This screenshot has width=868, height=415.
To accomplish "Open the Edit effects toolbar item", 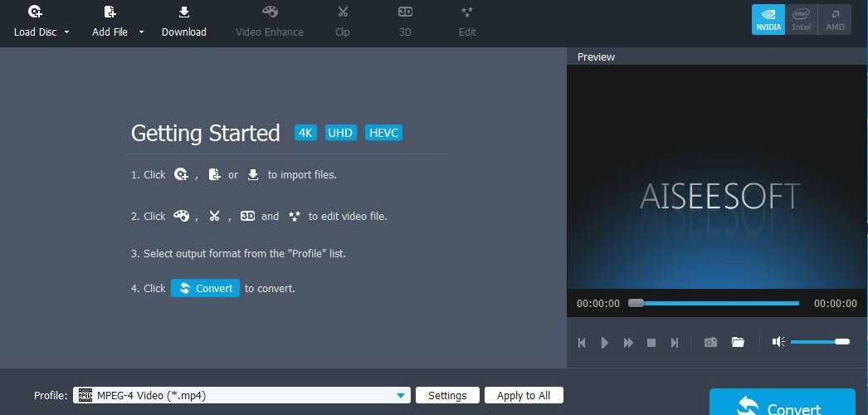I will click(x=467, y=22).
